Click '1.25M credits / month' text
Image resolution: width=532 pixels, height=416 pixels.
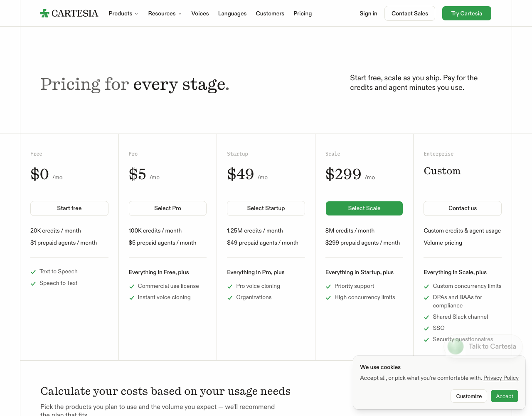(255, 230)
